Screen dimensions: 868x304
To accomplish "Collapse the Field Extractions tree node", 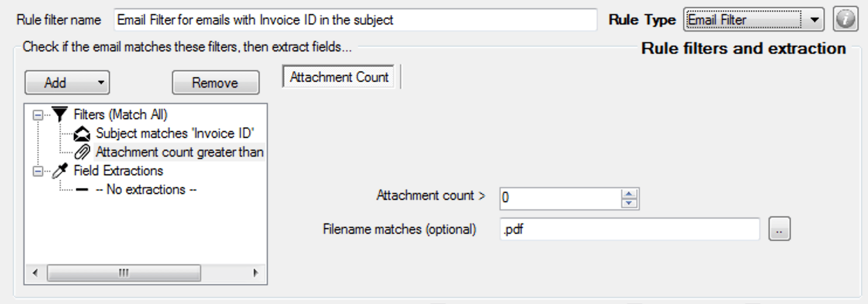I will (37, 171).
